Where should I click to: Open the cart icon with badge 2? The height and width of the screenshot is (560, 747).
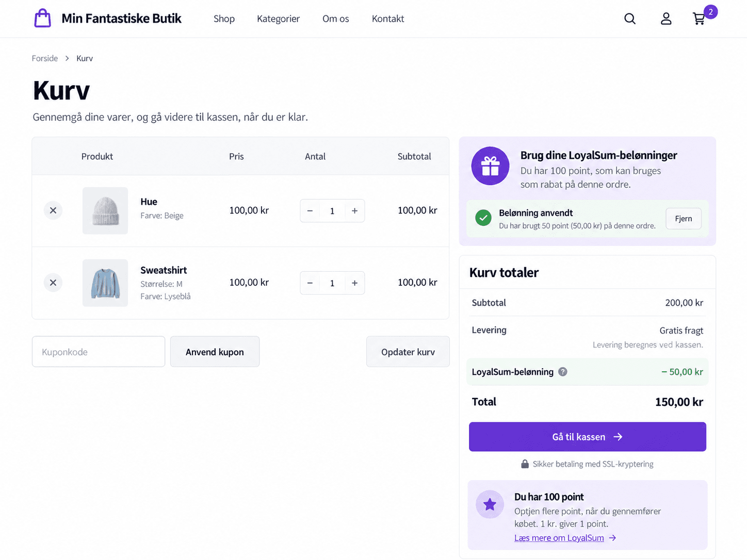699,19
